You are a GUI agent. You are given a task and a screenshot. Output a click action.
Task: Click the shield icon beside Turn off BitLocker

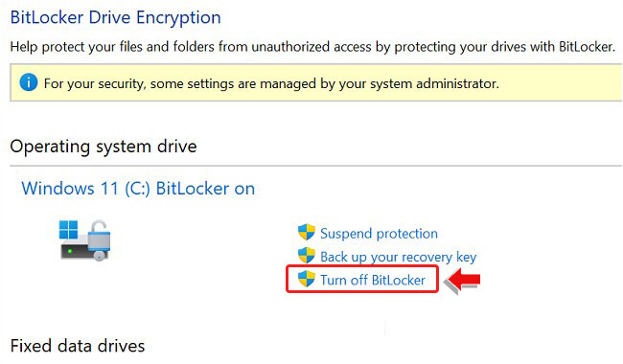click(307, 279)
